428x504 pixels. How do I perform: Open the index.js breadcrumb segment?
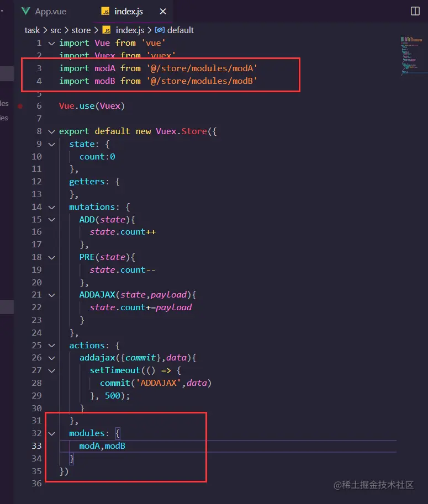click(x=130, y=30)
